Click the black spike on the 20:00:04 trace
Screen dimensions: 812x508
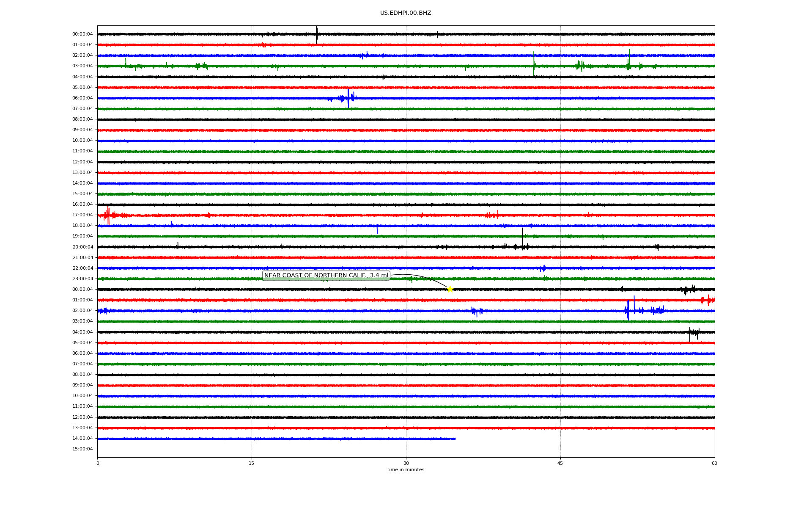(522, 240)
